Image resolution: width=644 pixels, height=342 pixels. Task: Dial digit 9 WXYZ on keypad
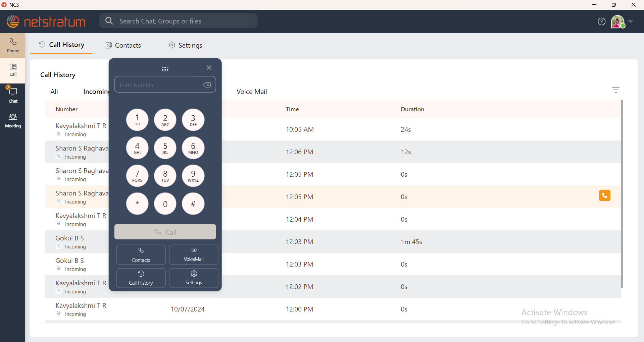(x=193, y=175)
